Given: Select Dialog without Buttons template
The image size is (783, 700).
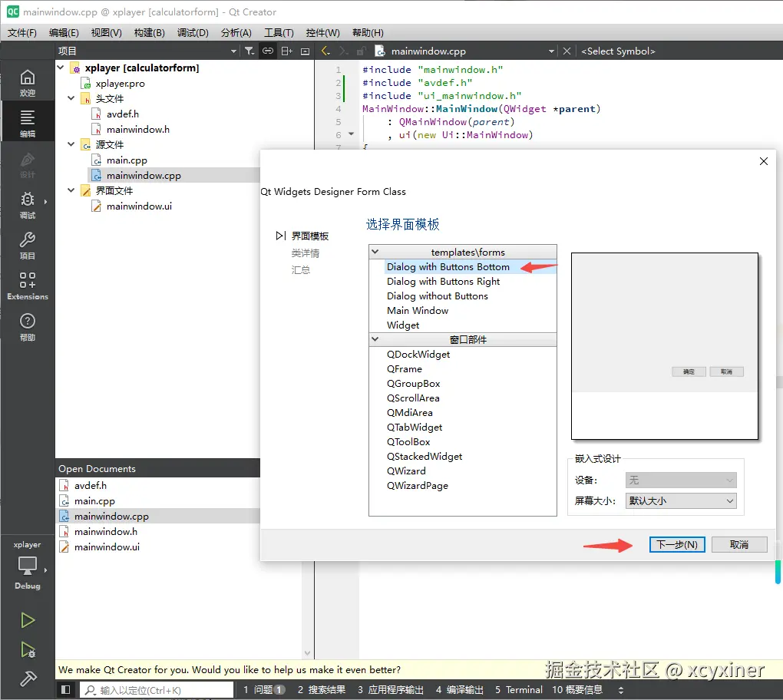Looking at the screenshot, I should click(x=437, y=296).
